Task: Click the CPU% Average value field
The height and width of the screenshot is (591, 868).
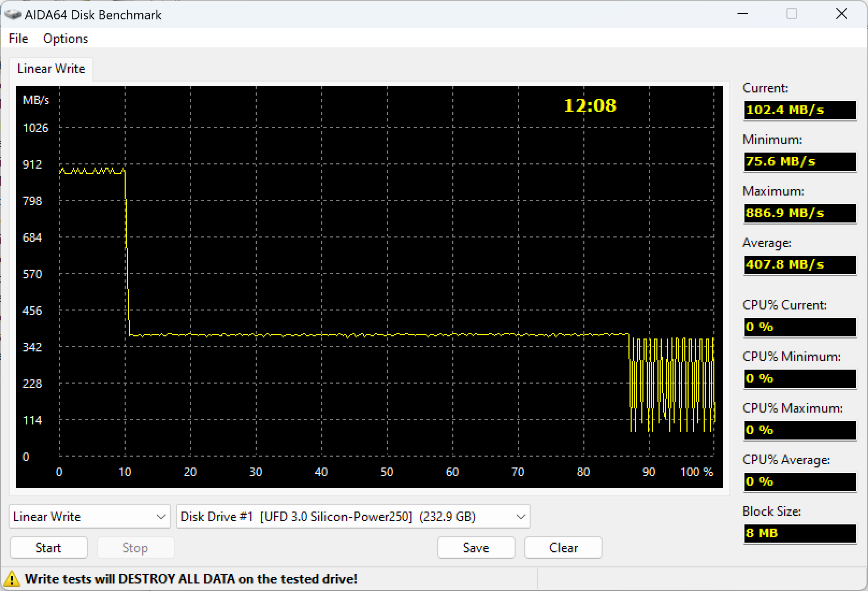Action: (x=800, y=482)
